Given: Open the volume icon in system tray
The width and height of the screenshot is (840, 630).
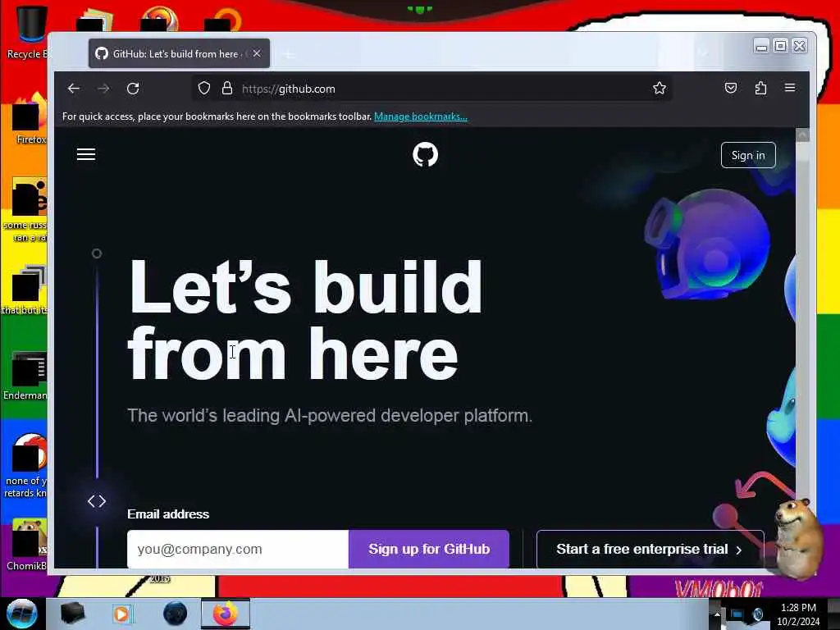Looking at the screenshot, I should [757, 614].
